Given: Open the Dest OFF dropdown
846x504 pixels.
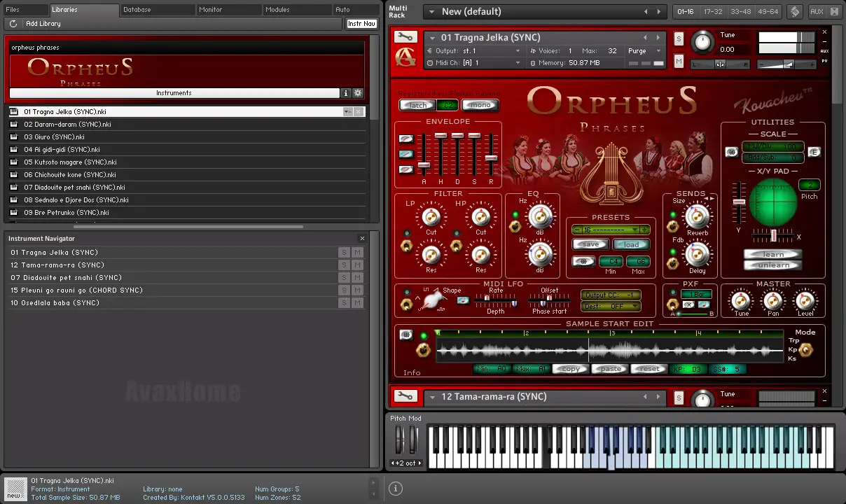Looking at the screenshot, I should [611, 307].
